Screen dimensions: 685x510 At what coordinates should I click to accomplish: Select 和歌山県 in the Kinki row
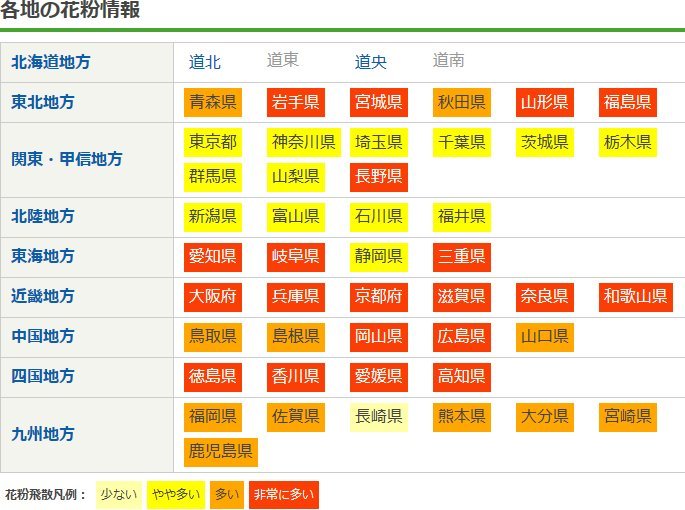pyautogui.click(x=635, y=296)
